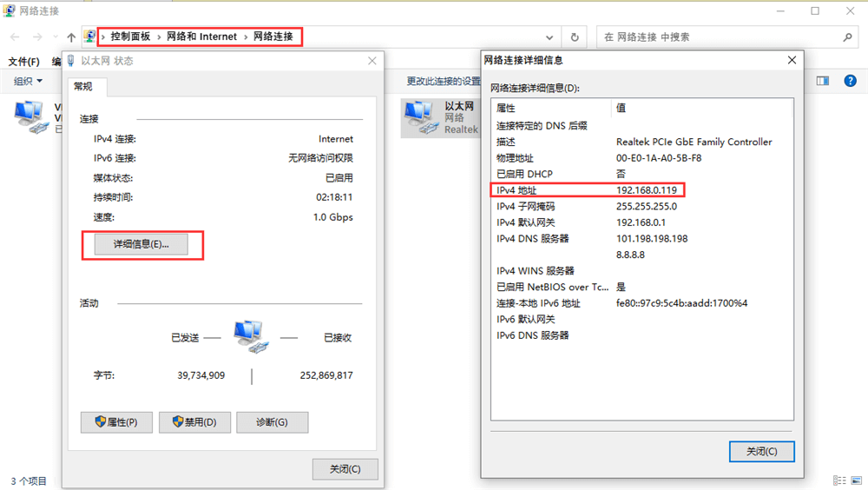Click the 192.168.0.119 value

[x=647, y=190]
